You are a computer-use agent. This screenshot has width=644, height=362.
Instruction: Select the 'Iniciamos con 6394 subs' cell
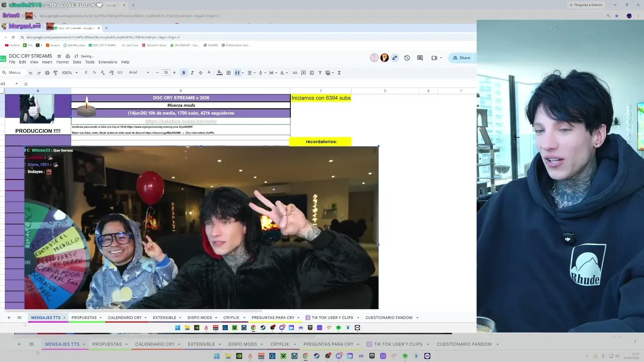(321, 98)
